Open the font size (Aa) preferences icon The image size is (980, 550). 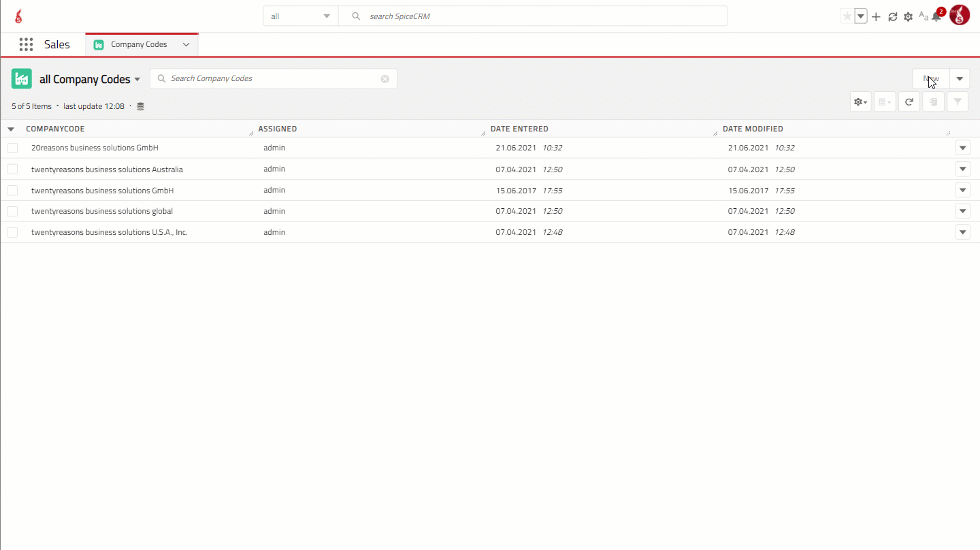tap(923, 16)
